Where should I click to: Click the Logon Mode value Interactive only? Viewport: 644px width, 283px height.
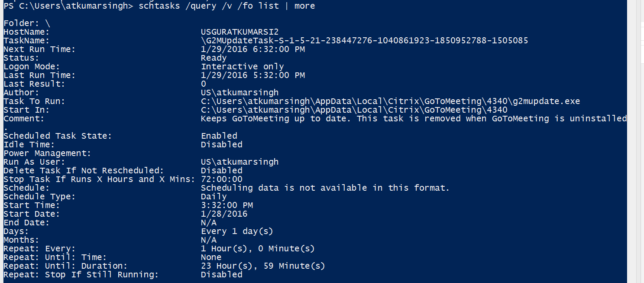point(242,66)
